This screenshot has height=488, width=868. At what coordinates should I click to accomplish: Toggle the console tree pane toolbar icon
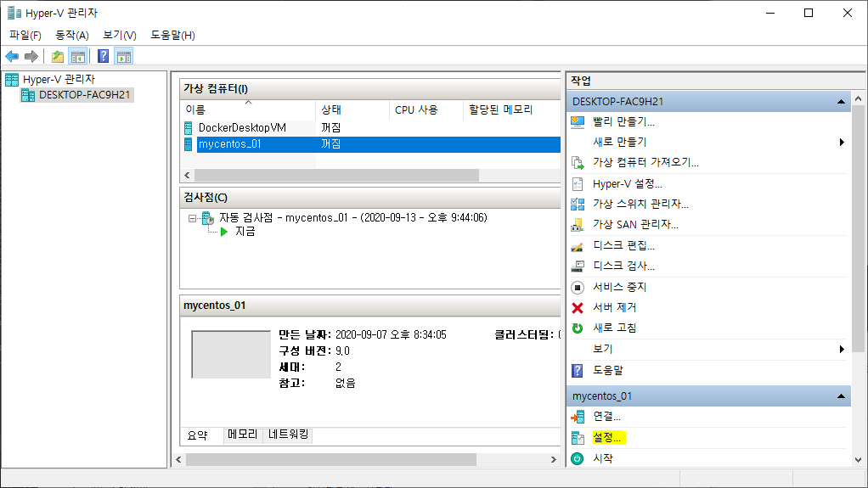pyautogui.click(x=78, y=56)
